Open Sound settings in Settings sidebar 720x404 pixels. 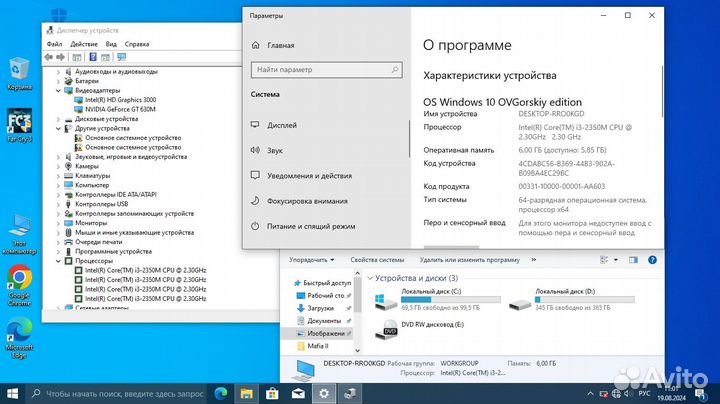click(x=275, y=150)
